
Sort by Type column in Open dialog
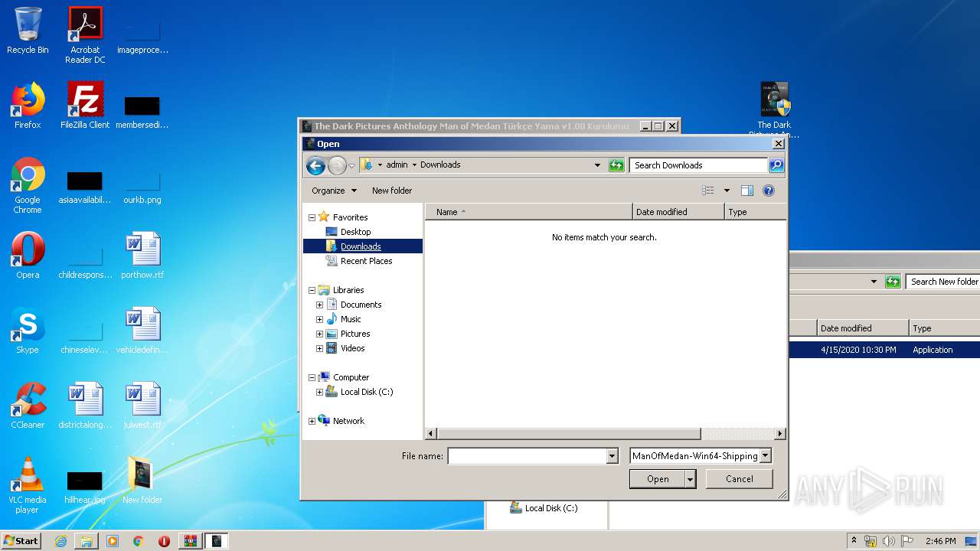tap(755, 212)
